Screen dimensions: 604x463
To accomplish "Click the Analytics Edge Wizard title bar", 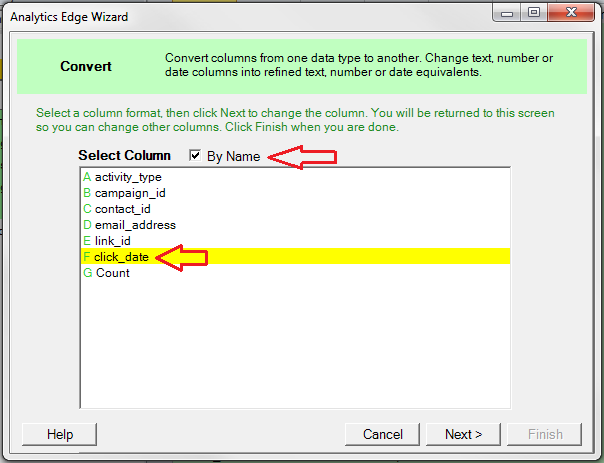I will (x=250, y=16).
